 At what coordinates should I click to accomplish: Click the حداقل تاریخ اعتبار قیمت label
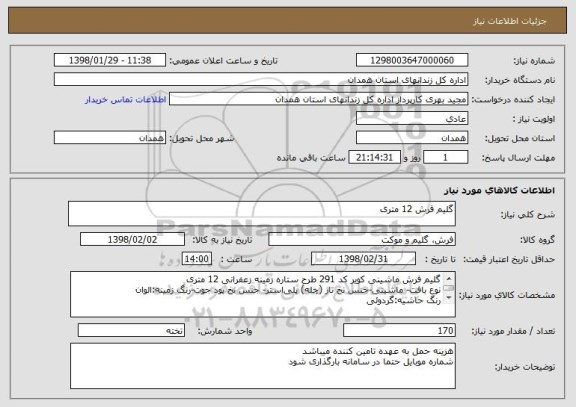[x=509, y=259]
